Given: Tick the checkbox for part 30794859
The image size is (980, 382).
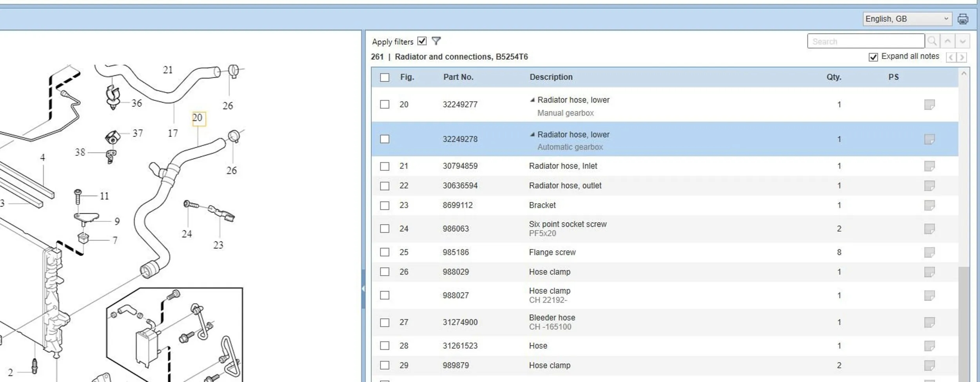Looking at the screenshot, I should pyautogui.click(x=385, y=166).
